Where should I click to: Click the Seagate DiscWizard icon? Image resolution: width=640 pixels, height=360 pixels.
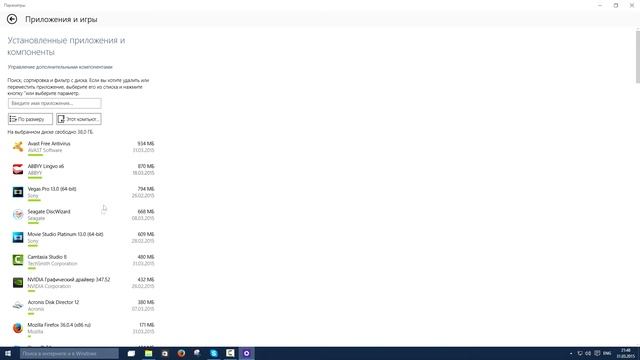18,214
